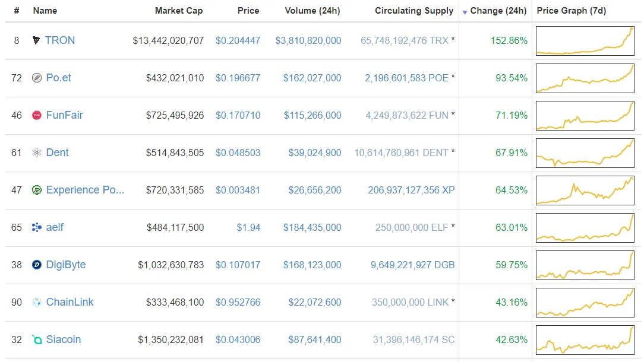Image resolution: width=644 pixels, height=362 pixels.
Task: Click FunFair price $0.170710
Action: 238,115
